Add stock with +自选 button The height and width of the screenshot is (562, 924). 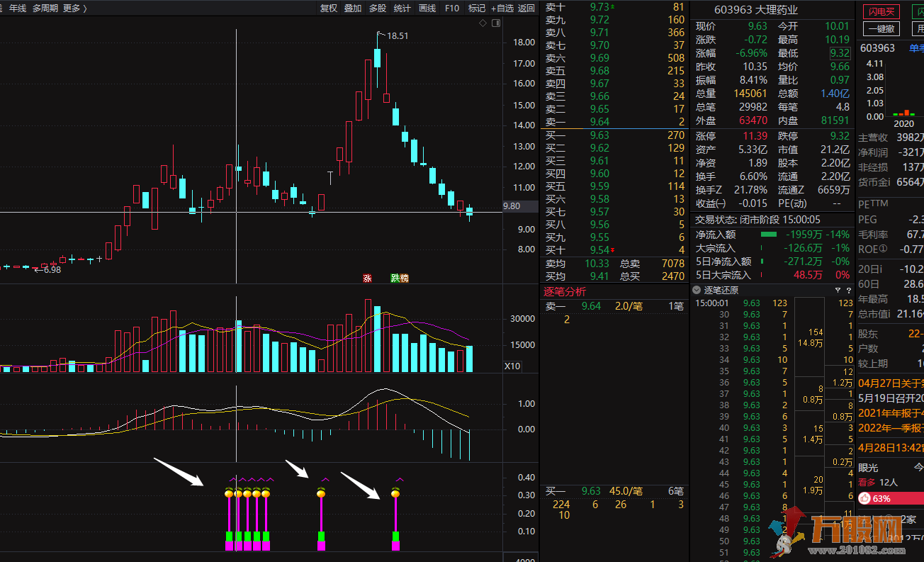click(x=502, y=8)
